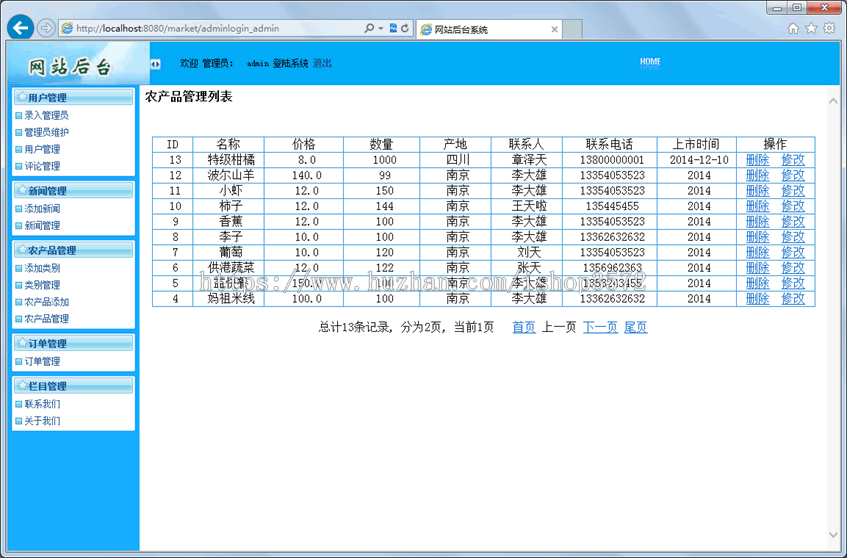This screenshot has height=558, width=847.
Task: Select the 网站后台系统 browser tab
Action: (x=489, y=30)
